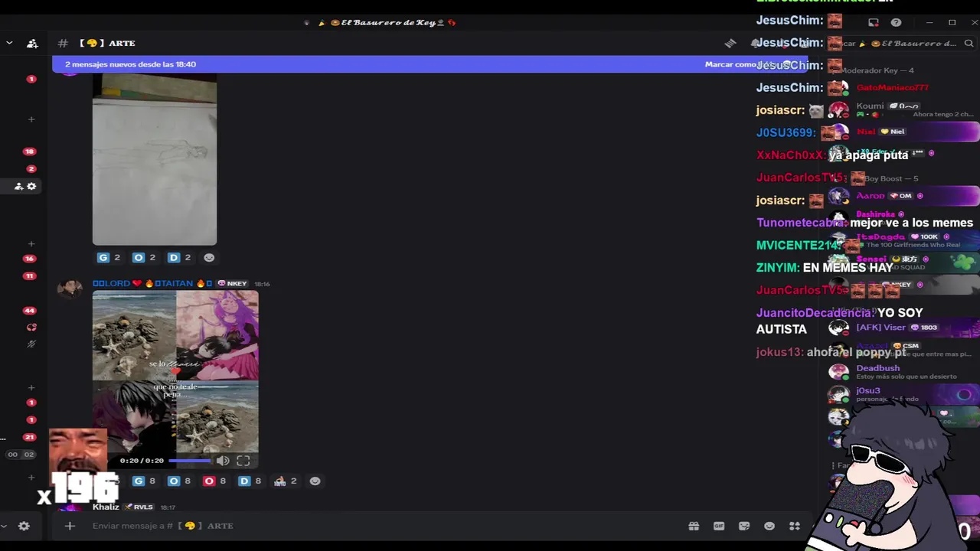Viewport: 980px width, 551px height.
Task: Open member j0su3 in the member list
Action: (x=903, y=394)
